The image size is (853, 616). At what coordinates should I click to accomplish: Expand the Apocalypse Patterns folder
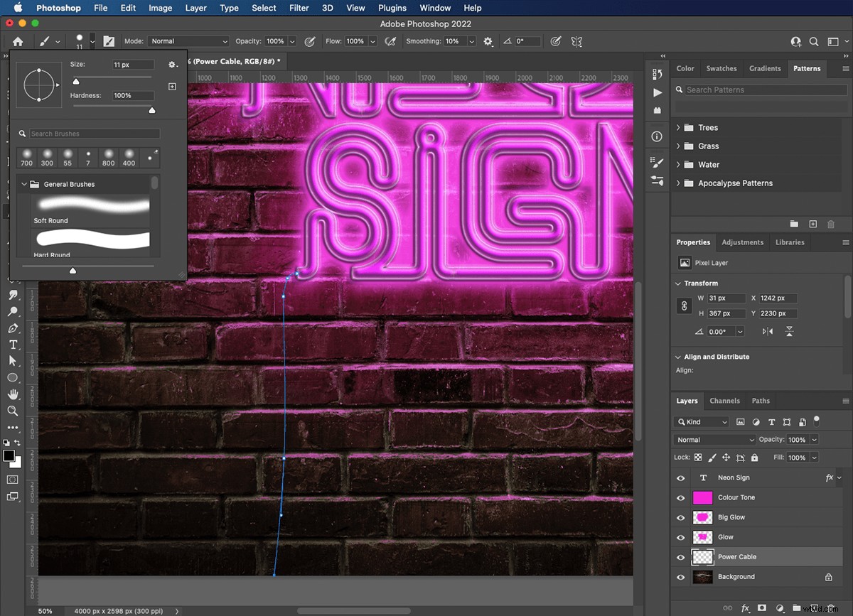pyautogui.click(x=677, y=183)
